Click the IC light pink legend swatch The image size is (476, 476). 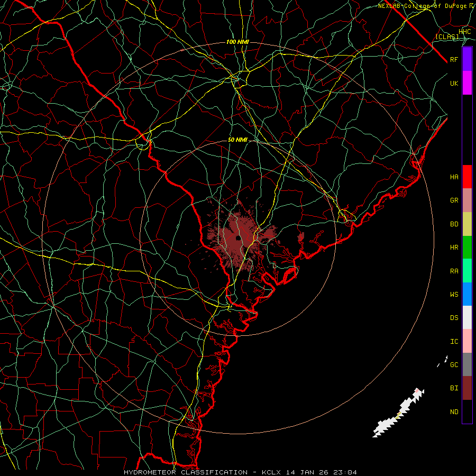pos(467,341)
